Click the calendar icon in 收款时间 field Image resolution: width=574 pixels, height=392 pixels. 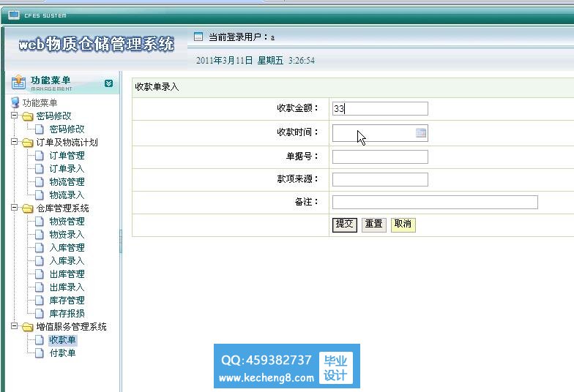[x=421, y=133]
